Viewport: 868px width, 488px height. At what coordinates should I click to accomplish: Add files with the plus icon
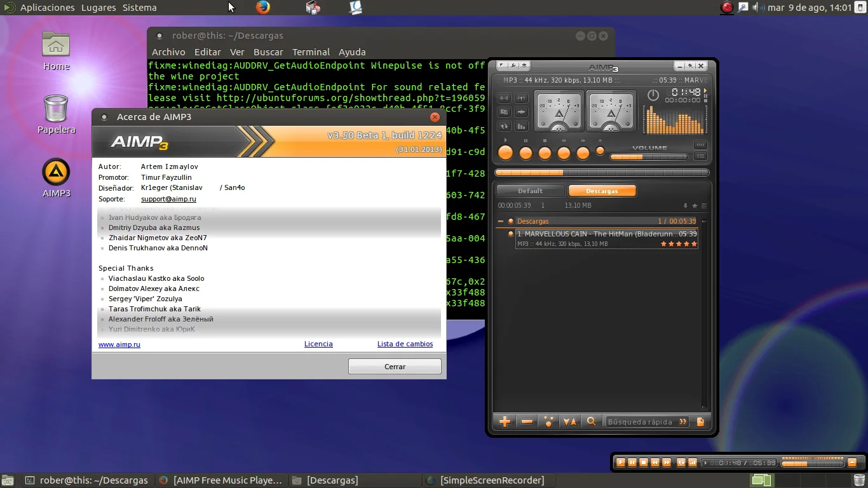[x=505, y=421]
